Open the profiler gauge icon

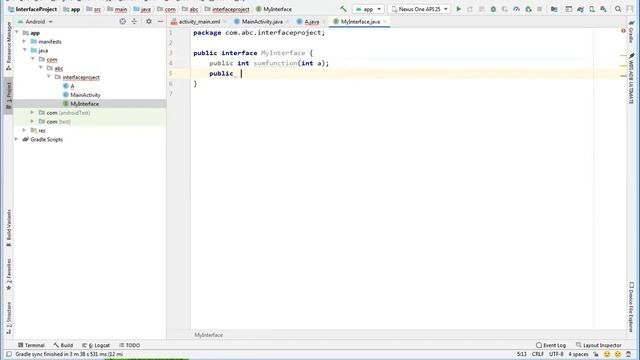[x=516, y=9]
